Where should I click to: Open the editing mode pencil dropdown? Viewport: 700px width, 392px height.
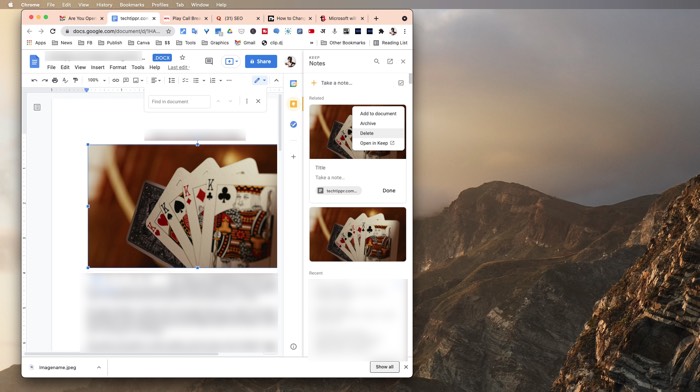pos(260,80)
